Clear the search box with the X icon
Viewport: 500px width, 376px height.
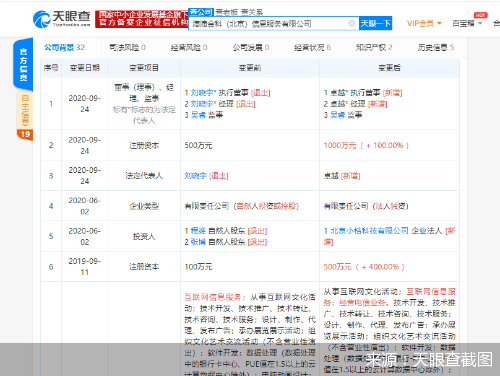coord(351,23)
